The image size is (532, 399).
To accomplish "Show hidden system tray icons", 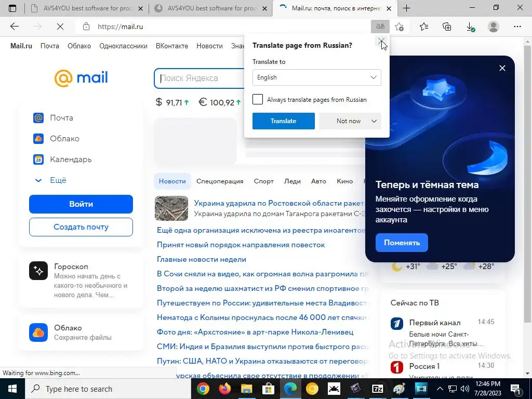I will click(x=440, y=389).
